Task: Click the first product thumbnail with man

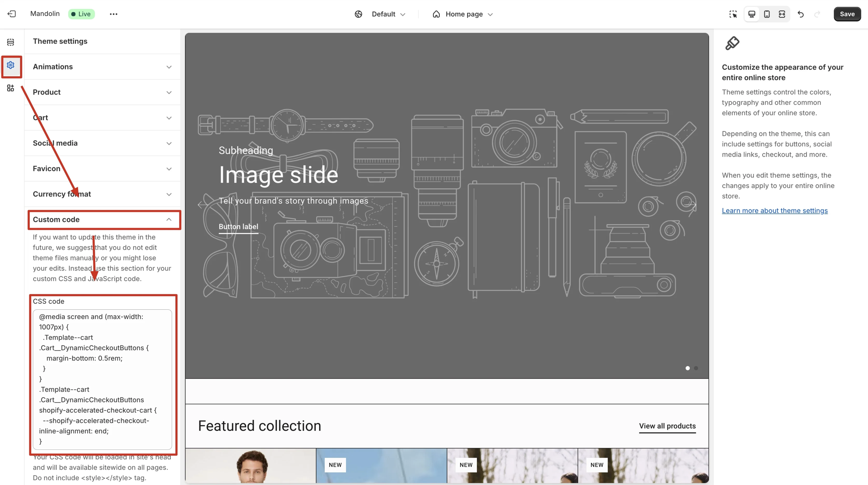Action: 250,466
